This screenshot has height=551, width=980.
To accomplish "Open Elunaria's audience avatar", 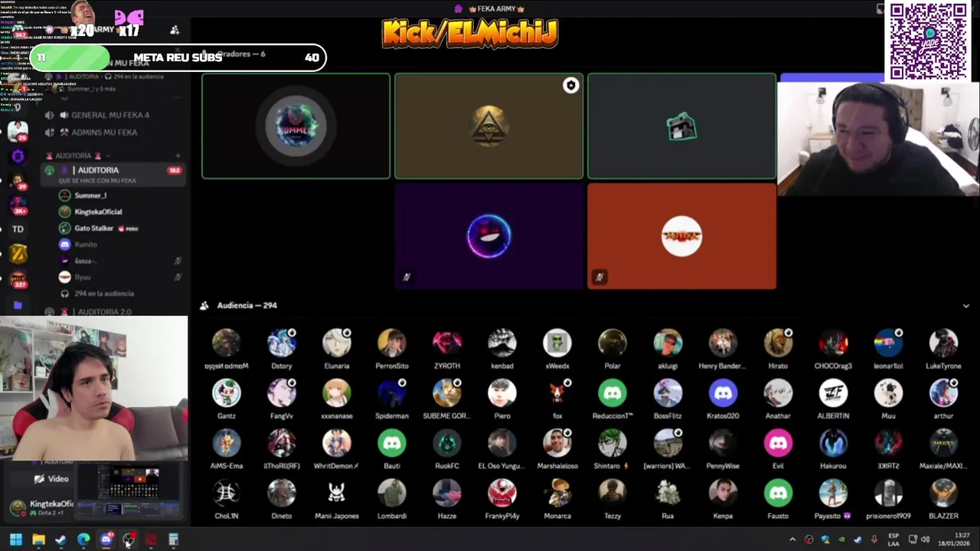I will pyautogui.click(x=336, y=343).
